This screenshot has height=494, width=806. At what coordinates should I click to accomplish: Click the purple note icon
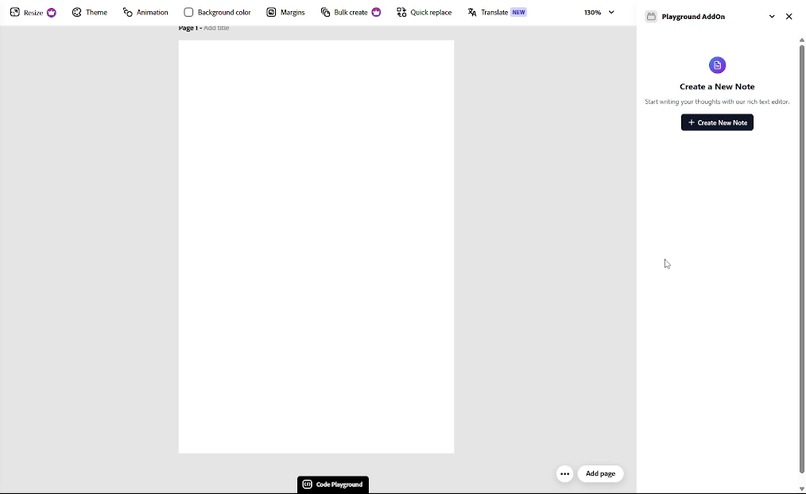click(717, 65)
